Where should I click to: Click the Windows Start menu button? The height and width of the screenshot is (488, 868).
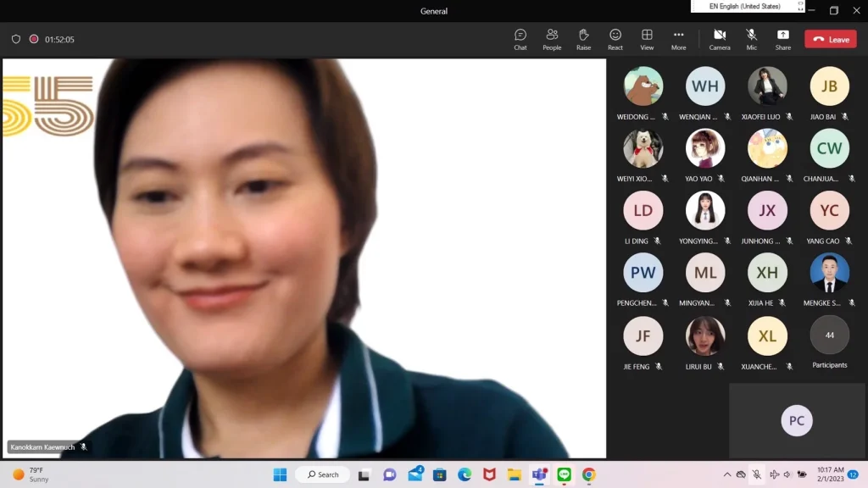tap(280, 474)
